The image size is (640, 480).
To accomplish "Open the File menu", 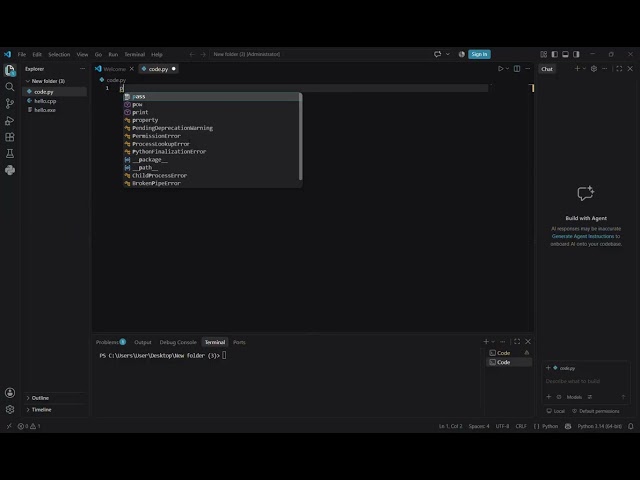I will point(22,54).
